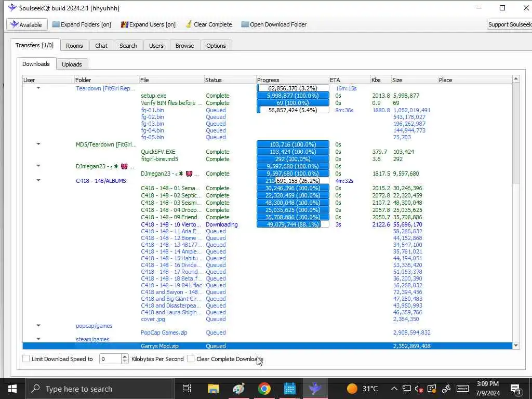Click the fg-01.bin progress bar

(293, 110)
